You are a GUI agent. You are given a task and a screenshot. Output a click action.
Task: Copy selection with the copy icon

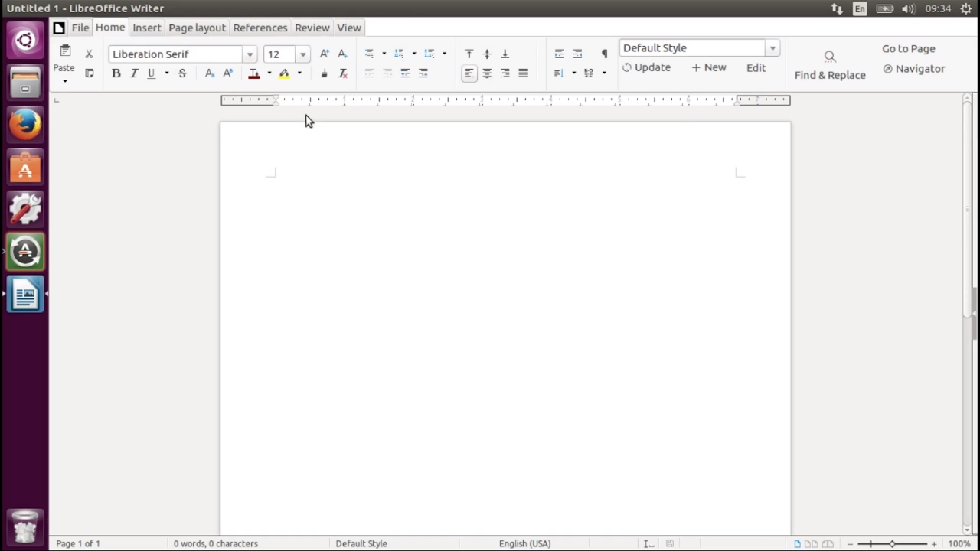[89, 73]
